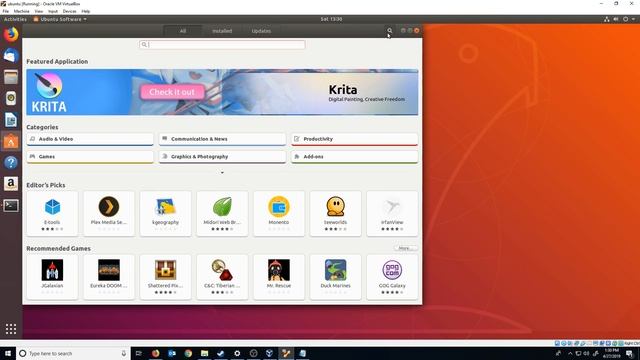Open the Files manager dock icon

(x=11, y=77)
